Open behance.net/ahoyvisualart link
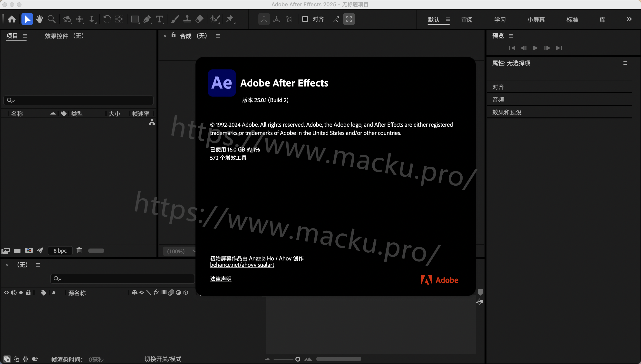The width and height of the screenshot is (641, 364). pyautogui.click(x=242, y=265)
